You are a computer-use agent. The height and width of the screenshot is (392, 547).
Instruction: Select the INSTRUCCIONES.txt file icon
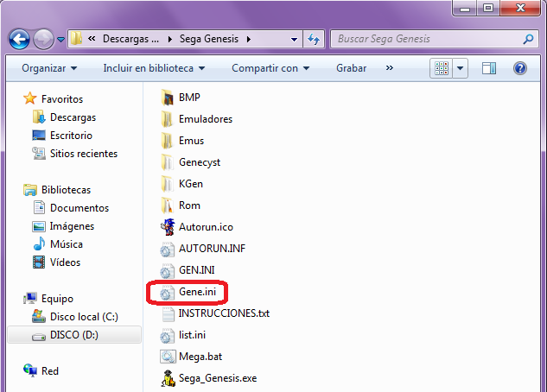click(168, 313)
